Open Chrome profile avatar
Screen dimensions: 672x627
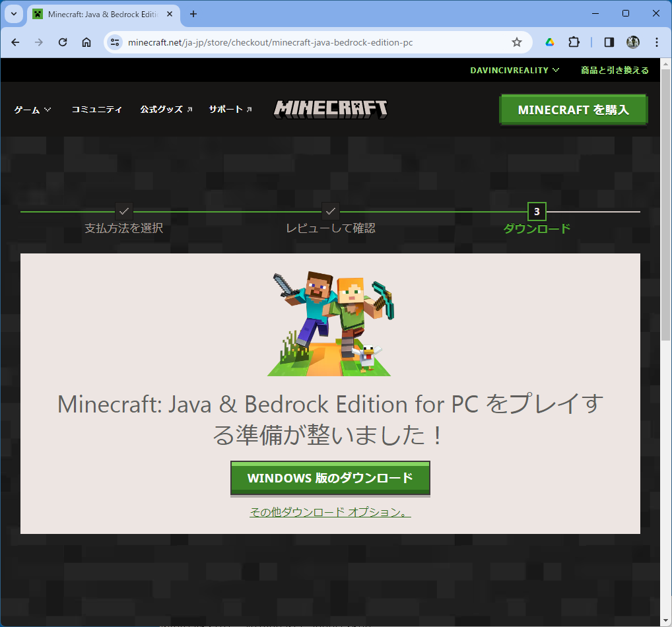[x=632, y=42]
